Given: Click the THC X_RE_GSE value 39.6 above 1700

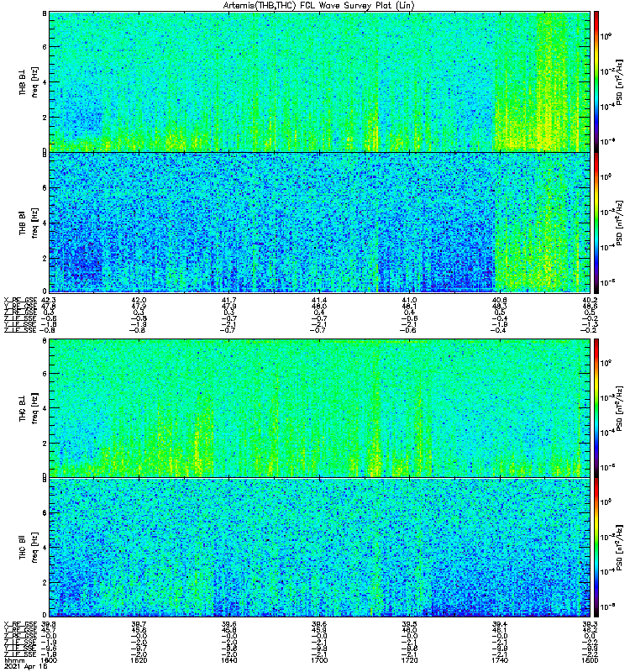Looking at the screenshot, I should coord(319,624).
